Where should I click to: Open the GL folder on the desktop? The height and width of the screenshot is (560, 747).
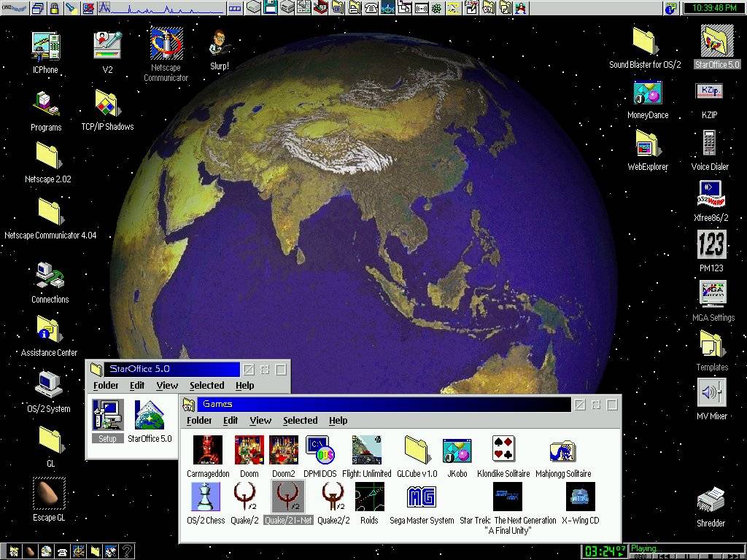(x=50, y=447)
